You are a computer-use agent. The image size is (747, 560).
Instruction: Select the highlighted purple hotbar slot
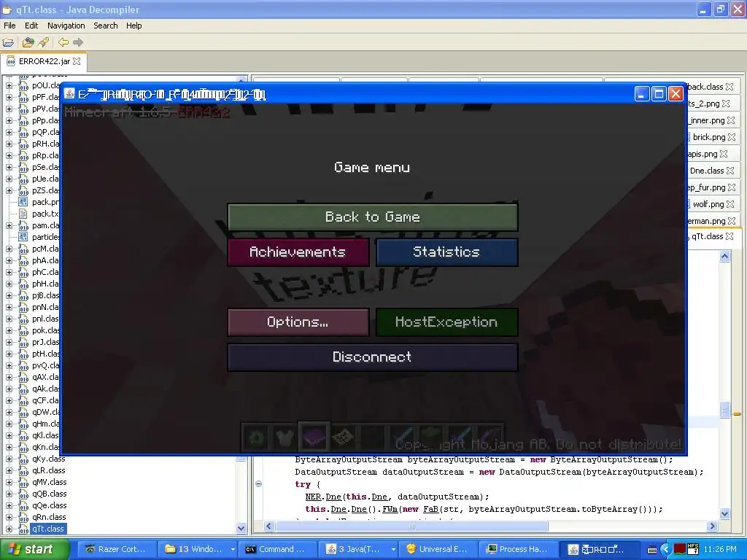[x=314, y=437]
